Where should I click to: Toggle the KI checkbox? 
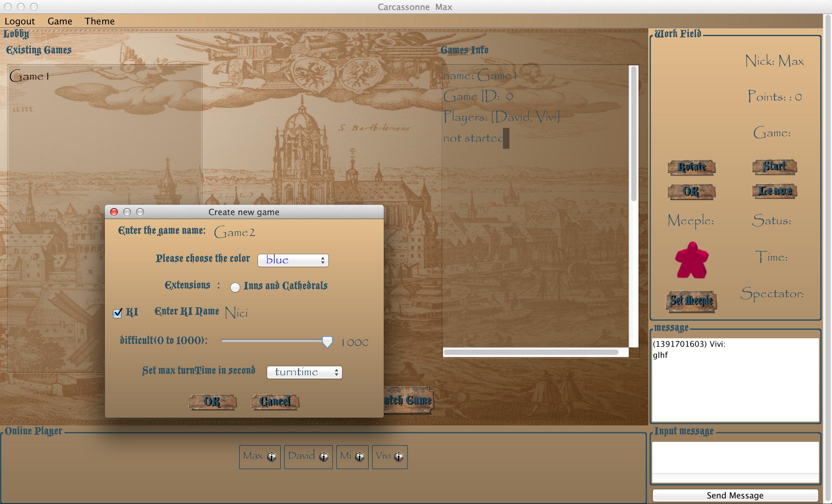[x=118, y=313]
